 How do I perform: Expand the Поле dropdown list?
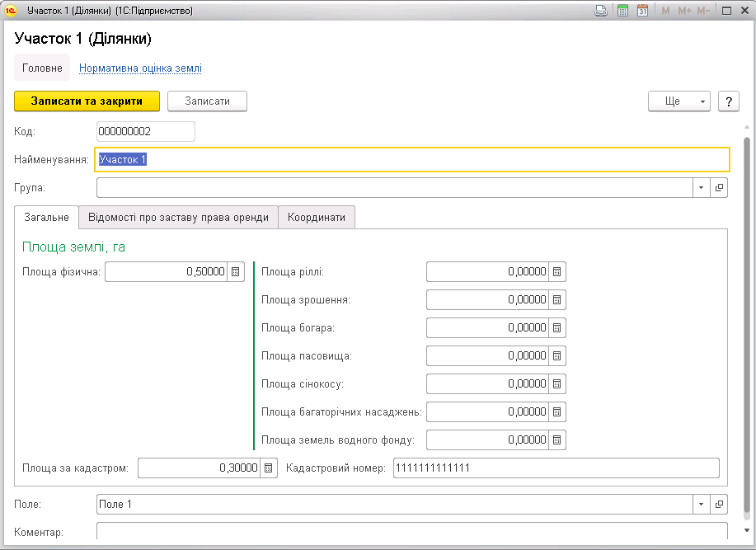701,504
